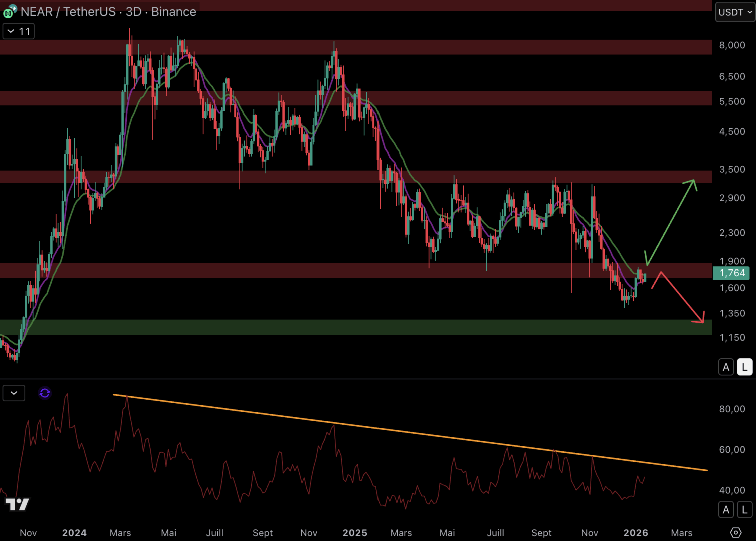The height and width of the screenshot is (541, 756).
Task: Click the green 1,764 current price label
Action: click(x=732, y=273)
